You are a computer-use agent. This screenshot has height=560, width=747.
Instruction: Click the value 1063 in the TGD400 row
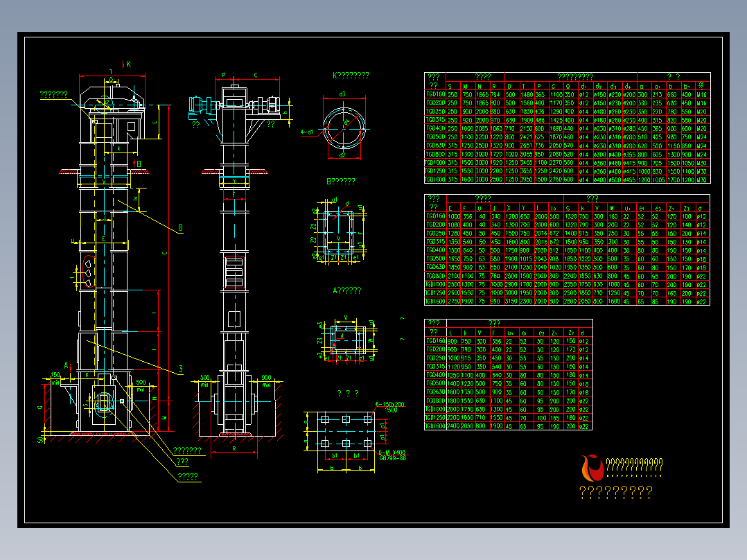pyautogui.click(x=496, y=128)
